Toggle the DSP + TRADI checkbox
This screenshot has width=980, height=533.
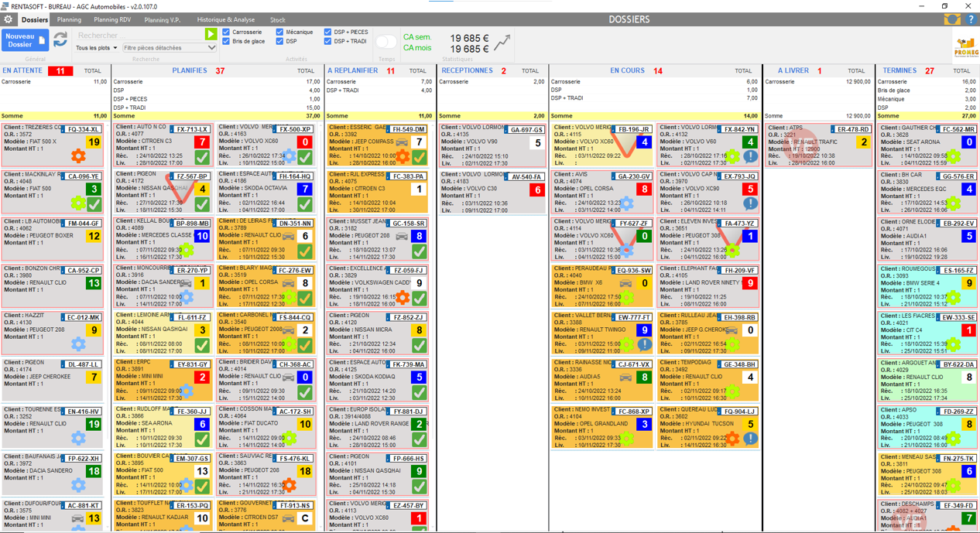[x=327, y=42]
